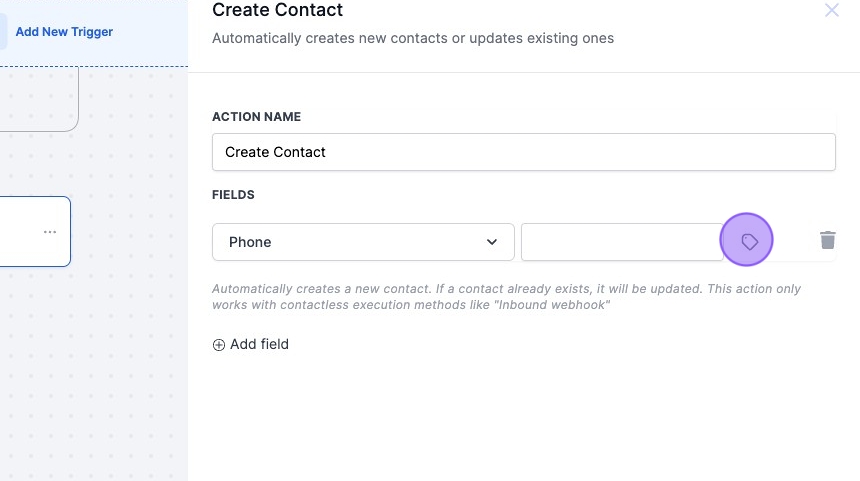This screenshot has width=860, height=481.
Task: Click the plus circle icon beside Add field
Action: pyautogui.click(x=219, y=345)
